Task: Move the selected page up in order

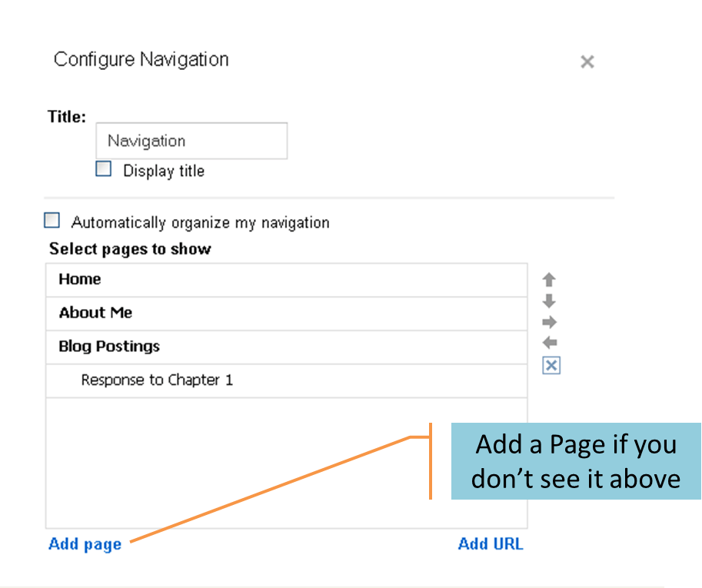Action: pos(547,280)
